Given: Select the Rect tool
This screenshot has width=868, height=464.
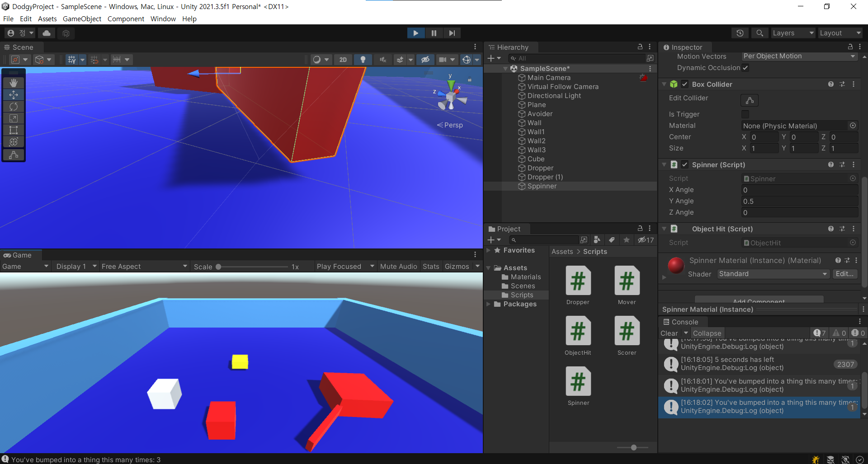Looking at the screenshot, I should 14,130.
